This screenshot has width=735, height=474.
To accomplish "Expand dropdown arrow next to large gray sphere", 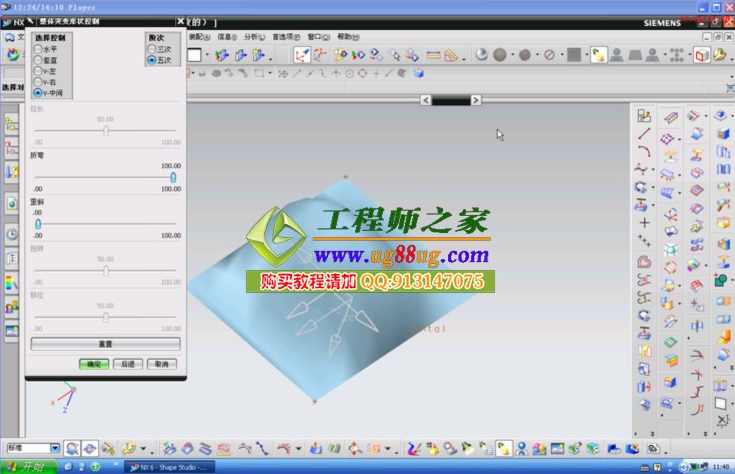I will pos(513,55).
